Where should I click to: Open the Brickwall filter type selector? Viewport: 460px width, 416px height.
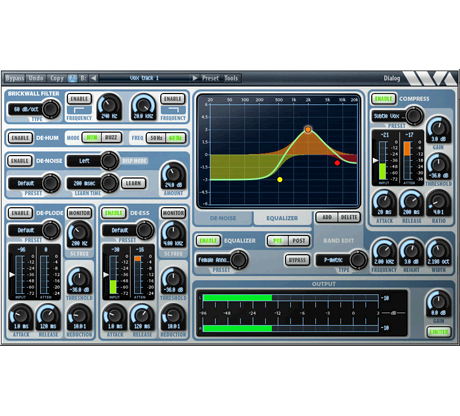point(34,109)
